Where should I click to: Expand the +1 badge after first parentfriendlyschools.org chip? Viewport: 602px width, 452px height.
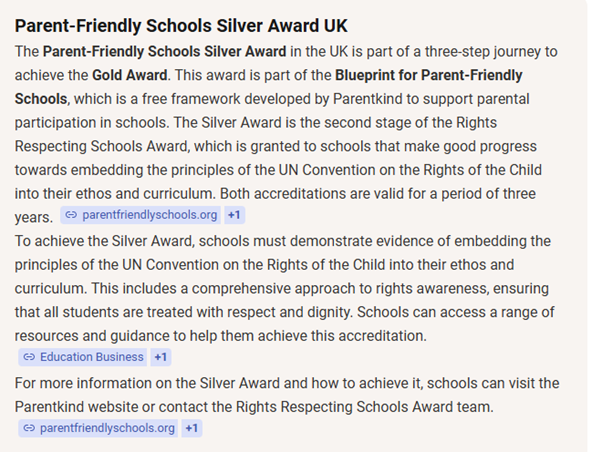pos(234,215)
